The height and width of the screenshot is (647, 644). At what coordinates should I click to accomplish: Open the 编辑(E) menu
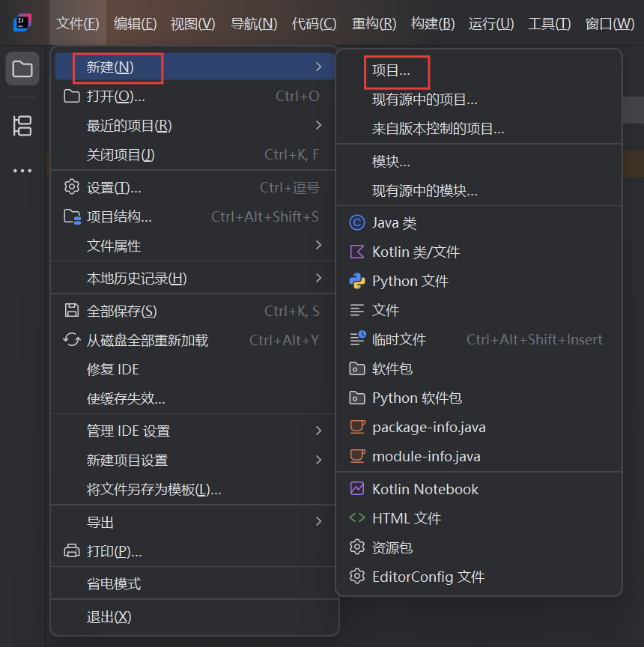point(135,23)
